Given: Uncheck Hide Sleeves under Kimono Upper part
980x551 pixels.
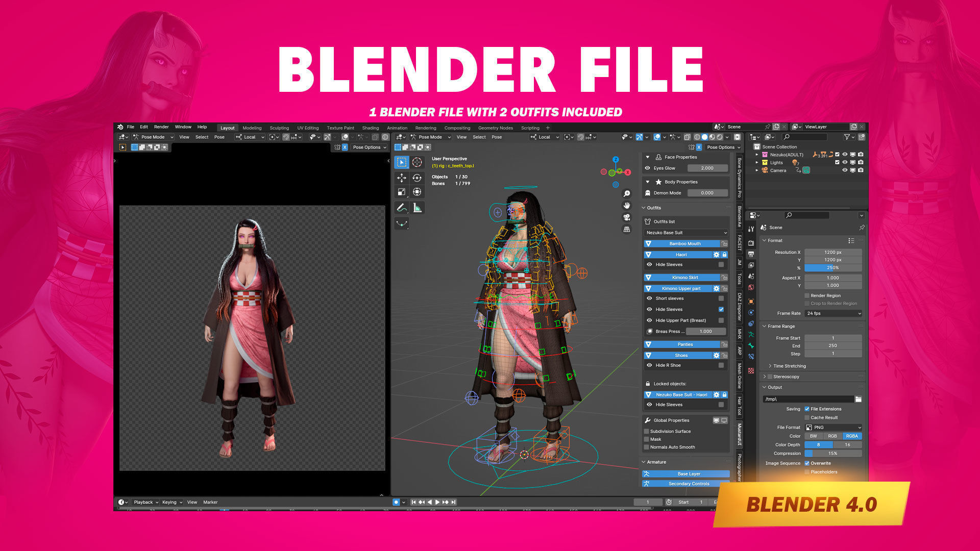Looking at the screenshot, I should tap(721, 310).
